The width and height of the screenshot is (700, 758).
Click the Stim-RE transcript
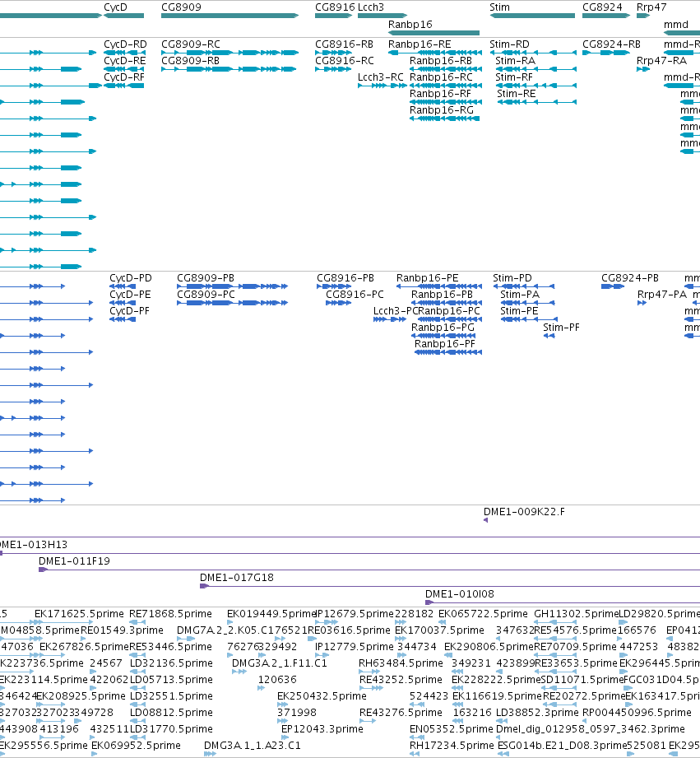coord(536,102)
